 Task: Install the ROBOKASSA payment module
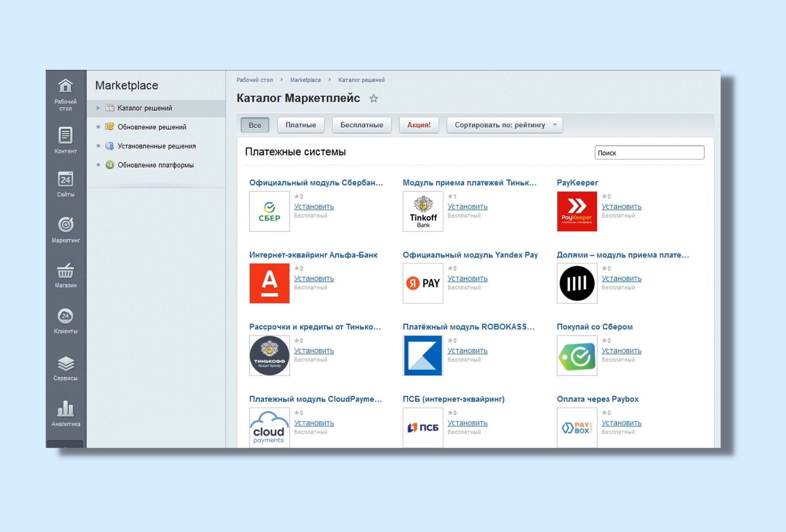(x=468, y=351)
